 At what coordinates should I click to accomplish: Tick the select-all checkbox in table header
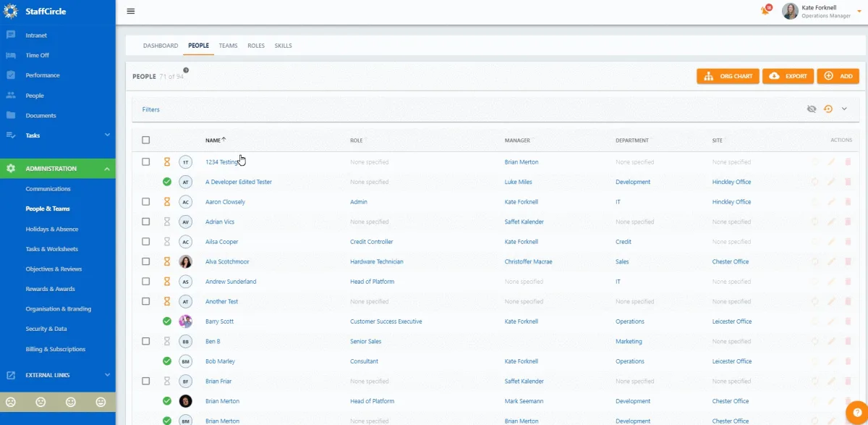(x=146, y=140)
